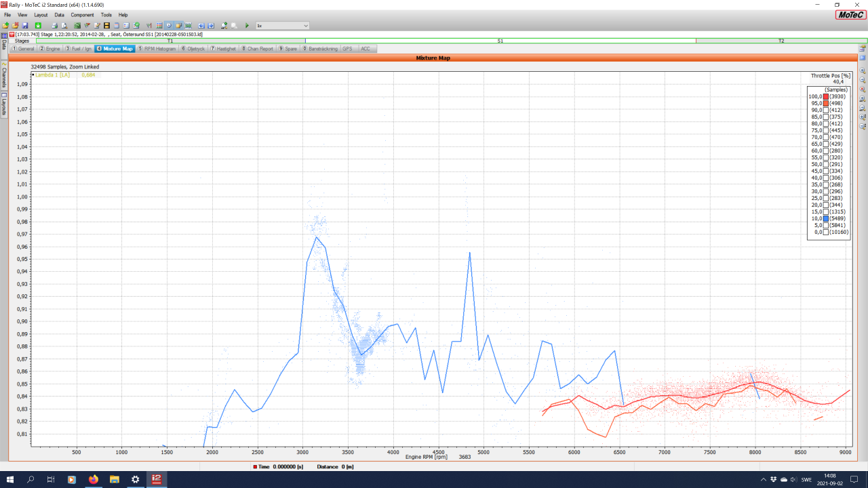Open Firefox from the taskbar
Image resolution: width=868 pixels, height=488 pixels.
[x=93, y=479]
